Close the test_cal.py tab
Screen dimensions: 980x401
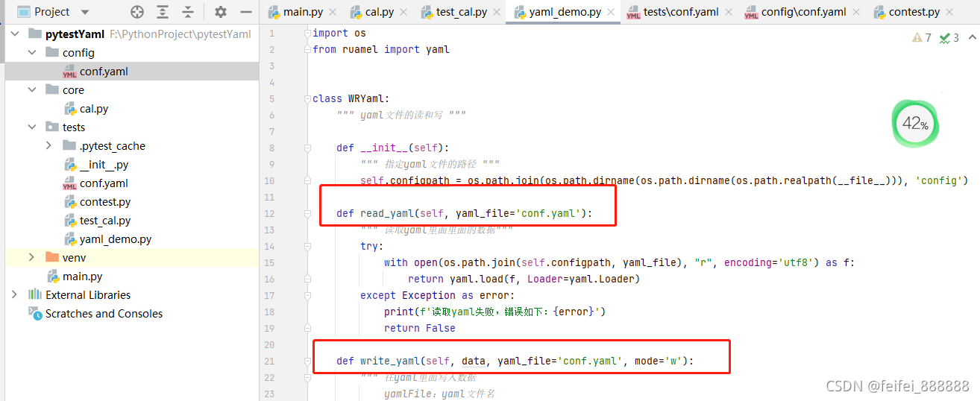point(496,13)
